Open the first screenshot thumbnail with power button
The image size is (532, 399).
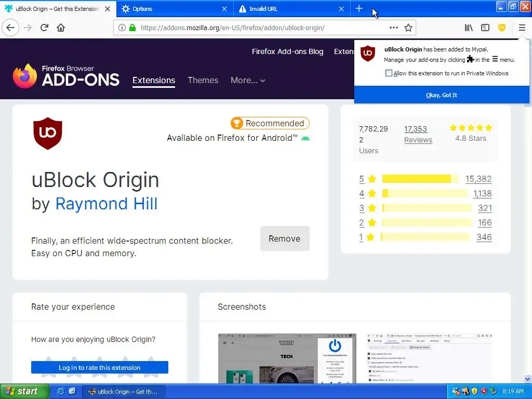coord(287,358)
